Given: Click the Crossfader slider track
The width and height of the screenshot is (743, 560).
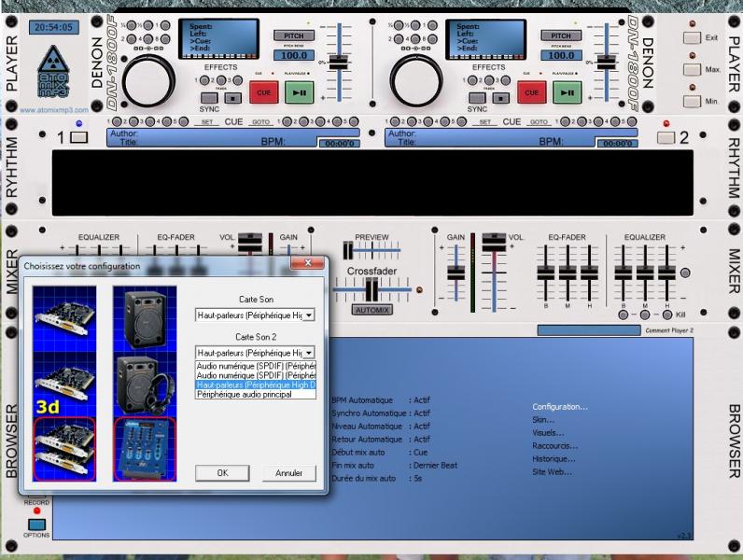Looking at the screenshot, I should [x=372, y=289].
